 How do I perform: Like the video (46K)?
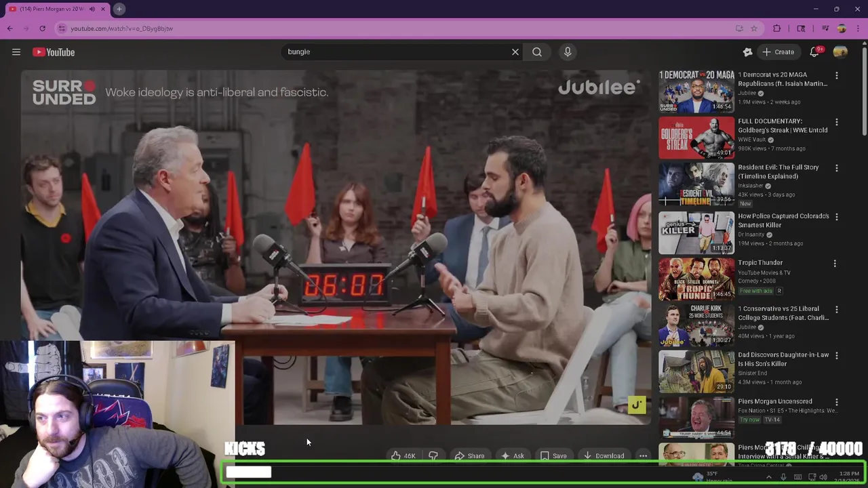[403, 455]
